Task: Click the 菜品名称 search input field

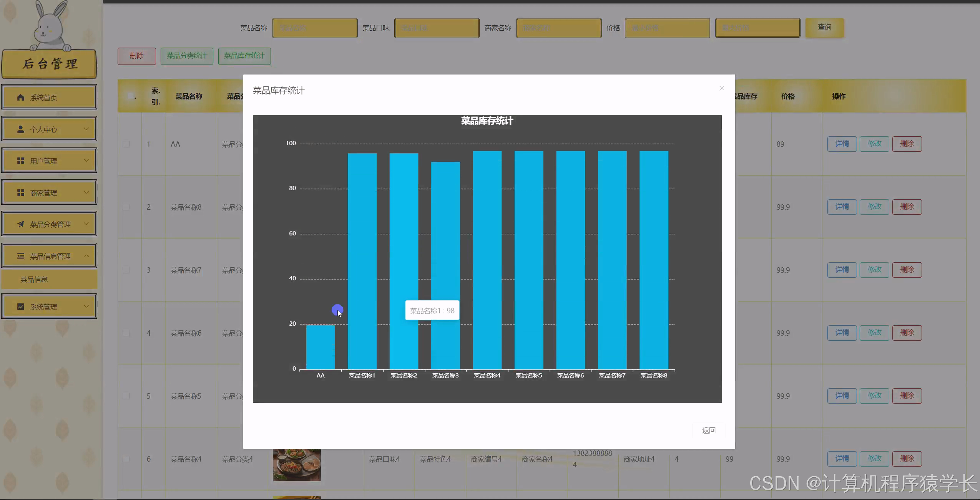Action: [315, 28]
